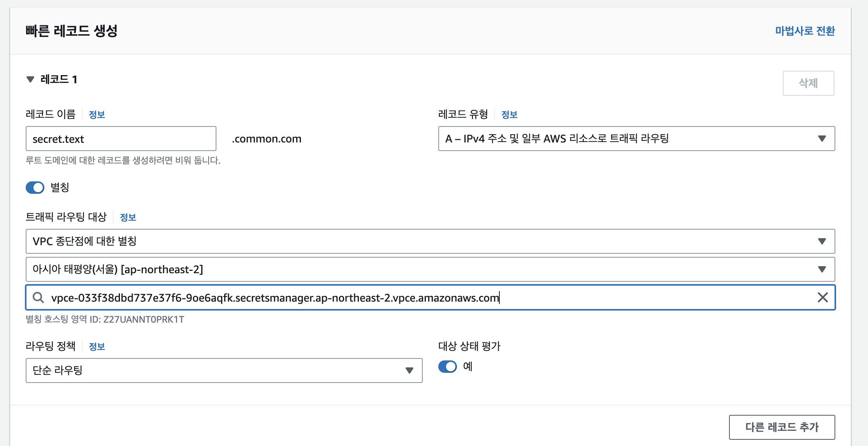The image size is (868, 446).
Task: Collapse the 레코드 1 section triangle
Action: click(30, 79)
